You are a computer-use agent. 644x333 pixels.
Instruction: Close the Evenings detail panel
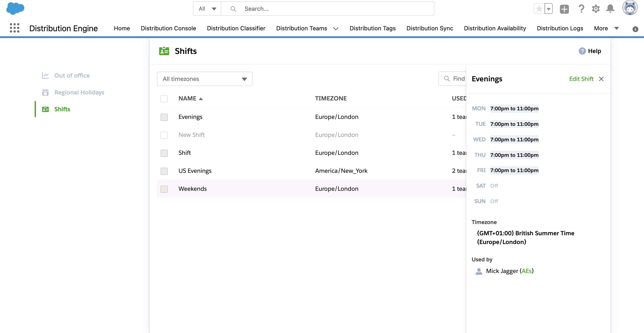(x=601, y=79)
